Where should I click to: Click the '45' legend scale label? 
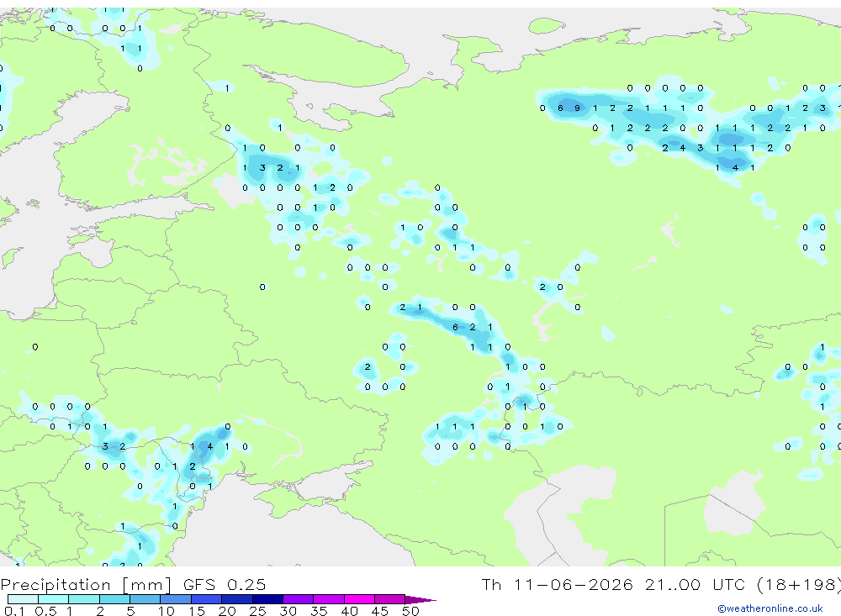(x=380, y=611)
